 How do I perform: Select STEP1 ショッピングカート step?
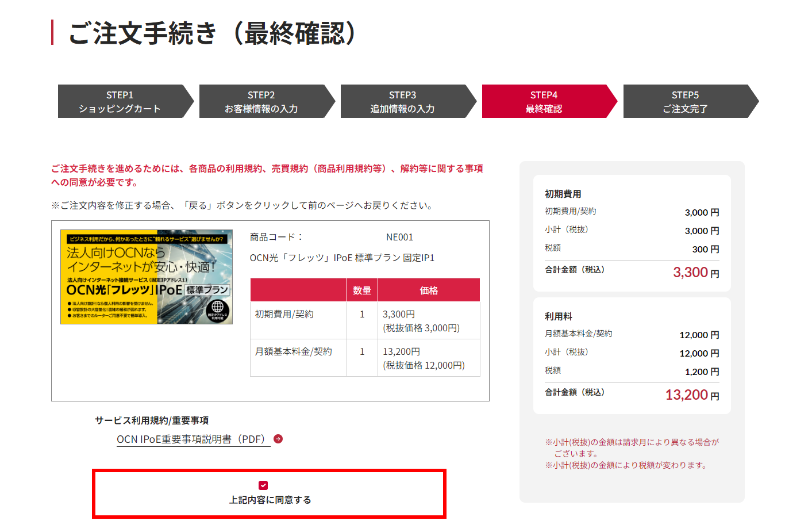pyautogui.click(x=126, y=101)
